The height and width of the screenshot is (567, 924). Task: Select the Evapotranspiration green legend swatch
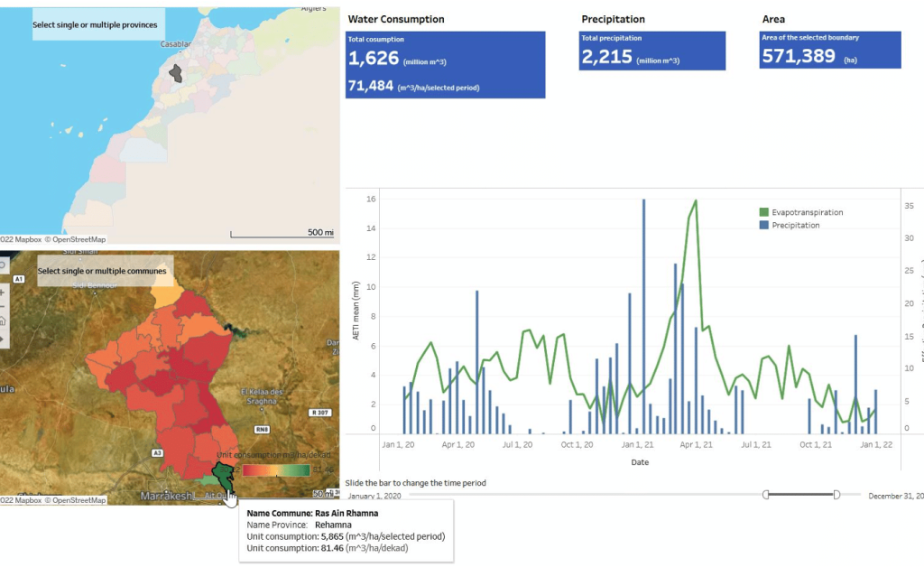point(763,212)
